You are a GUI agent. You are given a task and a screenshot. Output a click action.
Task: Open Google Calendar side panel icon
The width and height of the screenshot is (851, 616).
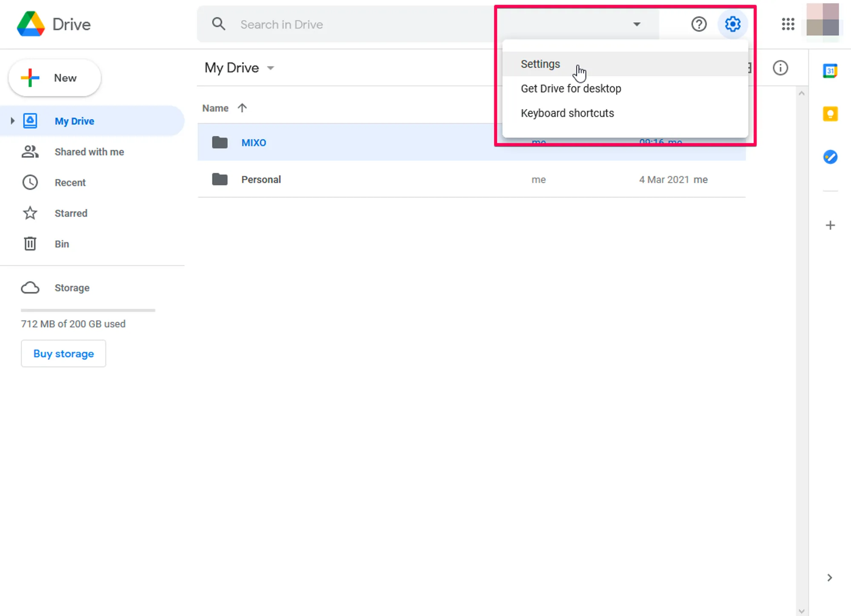pyautogui.click(x=830, y=71)
